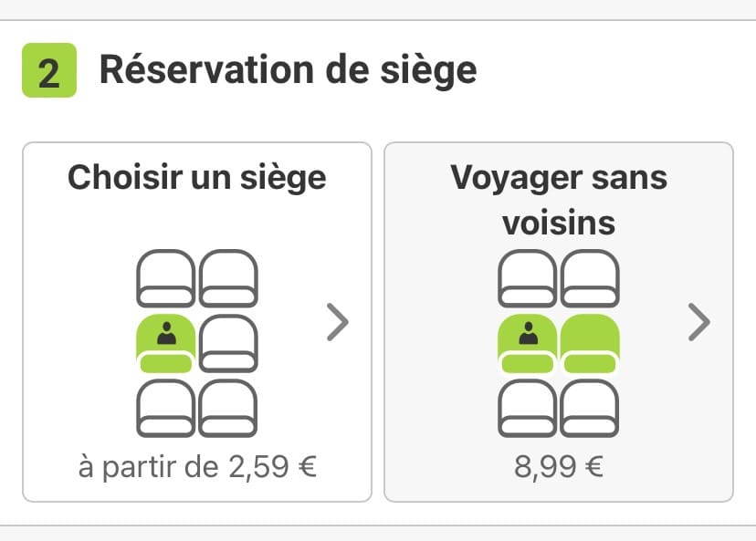The height and width of the screenshot is (541, 756).
Task: Click the bottom-left empty seat in Voyager sans voisins
Action: tap(527, 408)
